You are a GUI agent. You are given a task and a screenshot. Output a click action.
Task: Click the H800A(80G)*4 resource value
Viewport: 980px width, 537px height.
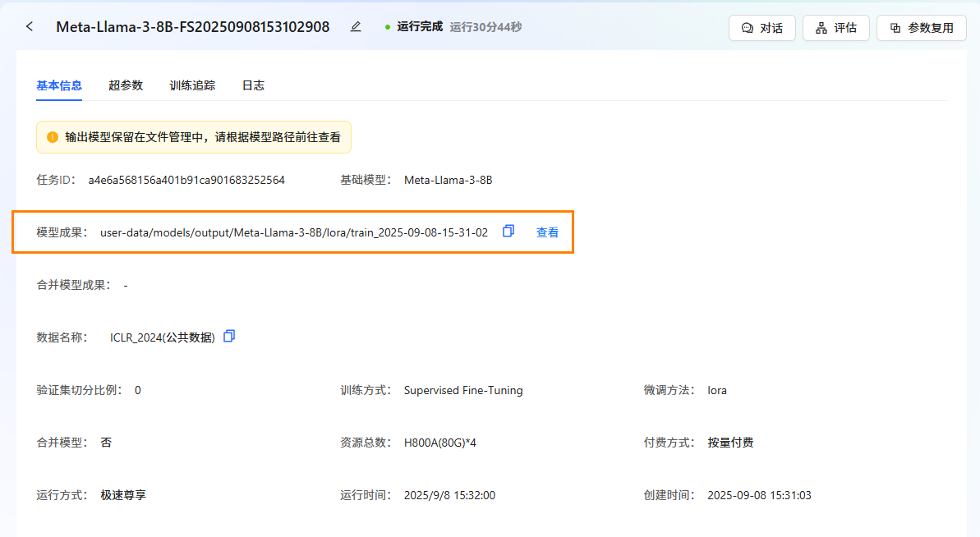(440, 443)
